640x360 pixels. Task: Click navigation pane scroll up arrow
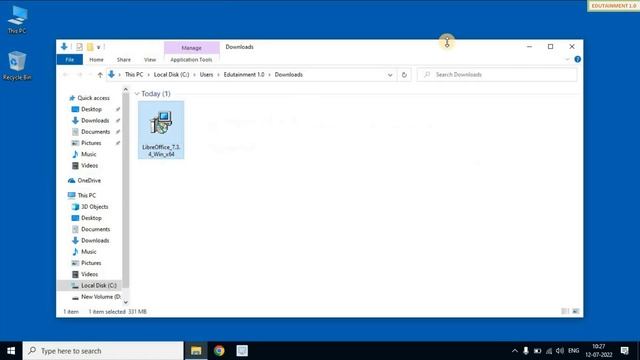[x=126, y=89]
